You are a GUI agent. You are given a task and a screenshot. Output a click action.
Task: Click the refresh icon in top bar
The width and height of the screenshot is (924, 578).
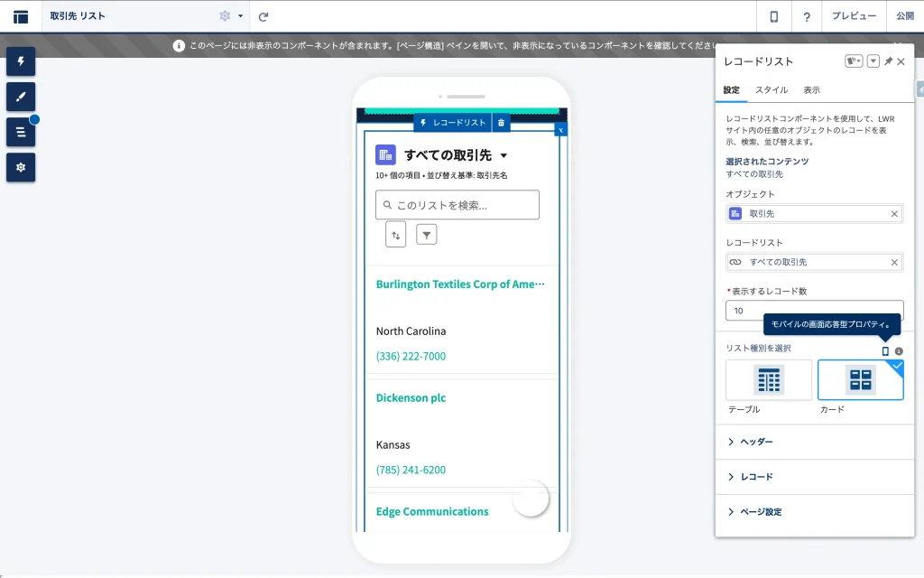[x=263, y=16]
